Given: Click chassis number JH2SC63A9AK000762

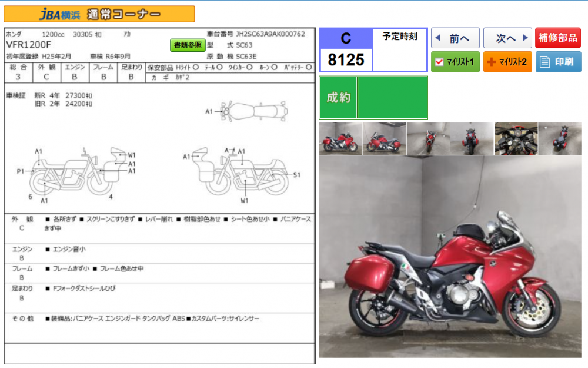Looking at the screenshot, I should point(270,34).
